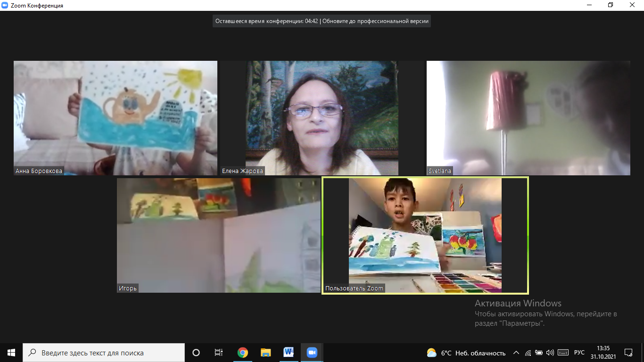Select the Zoom app on the taskbar
Screen dimensions: 644x362
312,353
